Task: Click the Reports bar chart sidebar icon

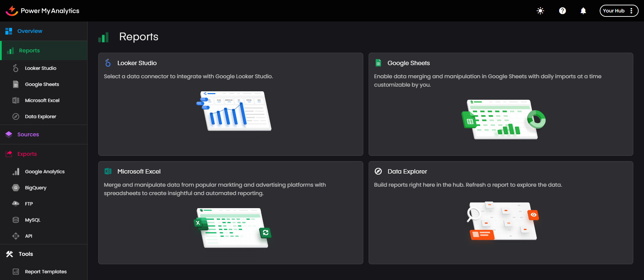Action: pyautogui.click(x=10, y=51)
